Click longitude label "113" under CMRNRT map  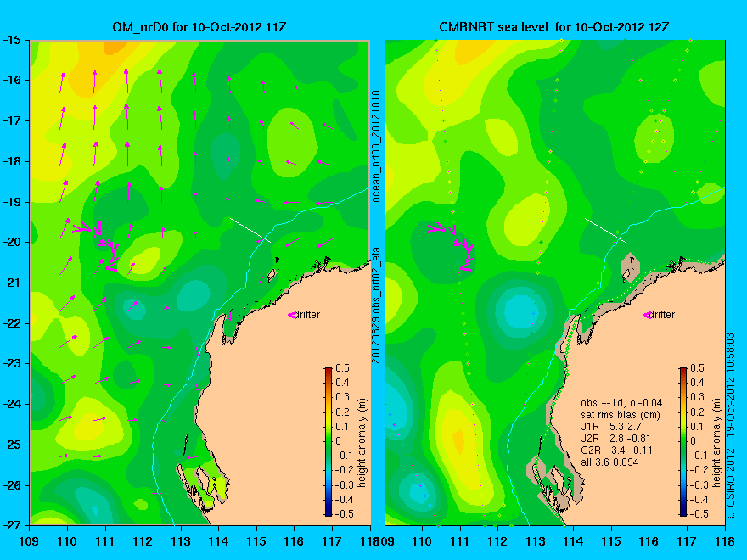pos(536,541)
